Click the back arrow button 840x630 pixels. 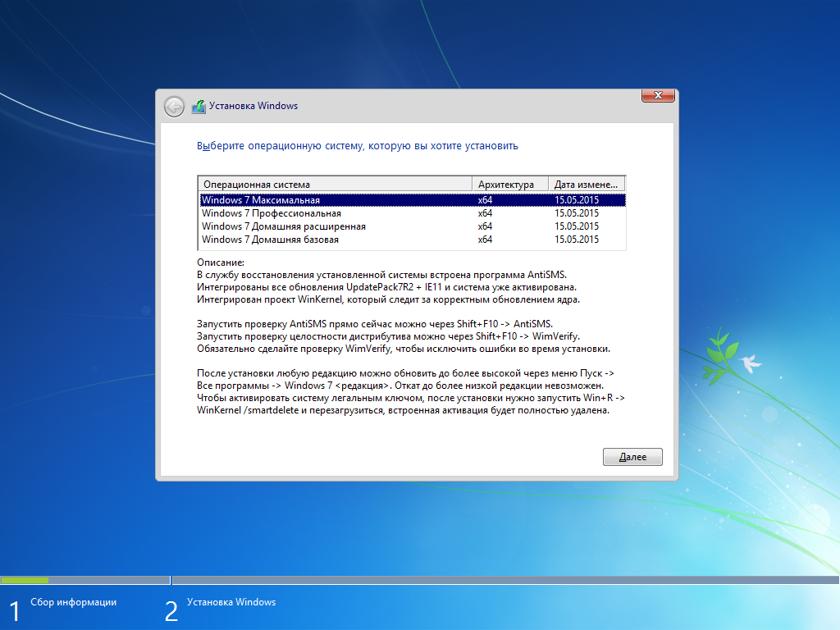coord(174,107)
